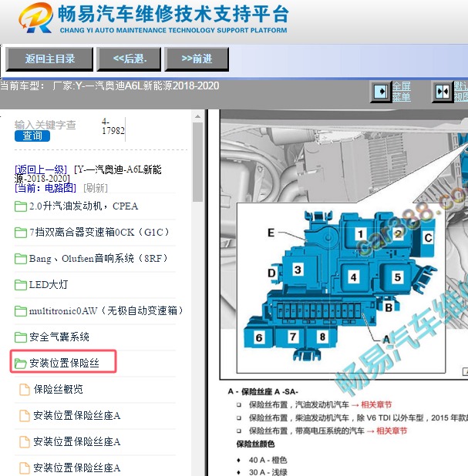
Task: Click folder icon beside multitronic0AW
Action: [21, 311]
